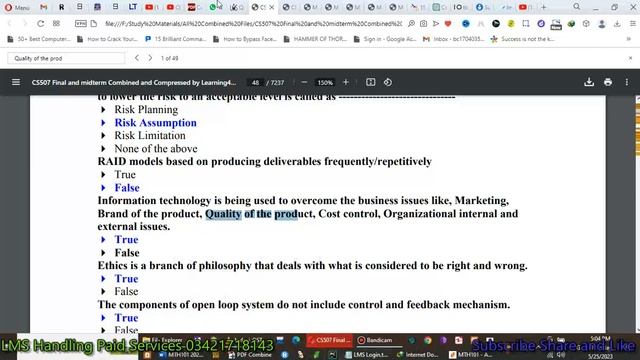Open the browser profile account icon
This screenshot has width=640, height=360.
pos(602,24)
